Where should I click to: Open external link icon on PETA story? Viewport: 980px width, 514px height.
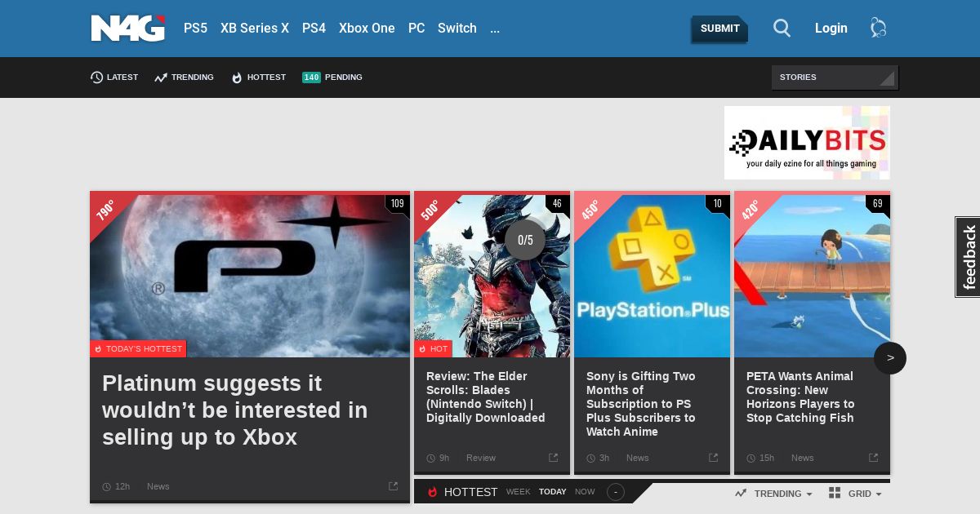[873, 458]
